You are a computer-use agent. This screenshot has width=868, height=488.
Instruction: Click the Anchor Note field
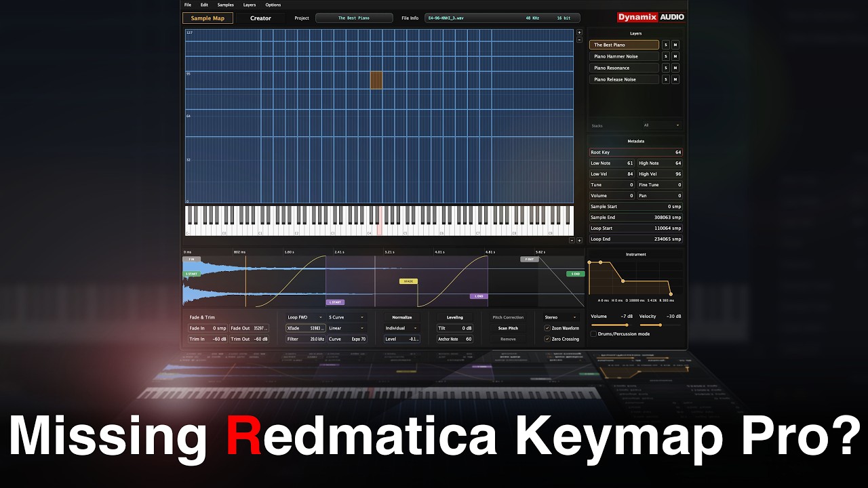[x=455, y=339]
